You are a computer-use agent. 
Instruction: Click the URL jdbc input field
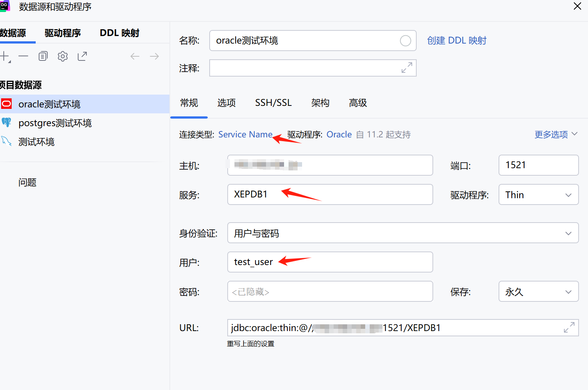point(403,328)
